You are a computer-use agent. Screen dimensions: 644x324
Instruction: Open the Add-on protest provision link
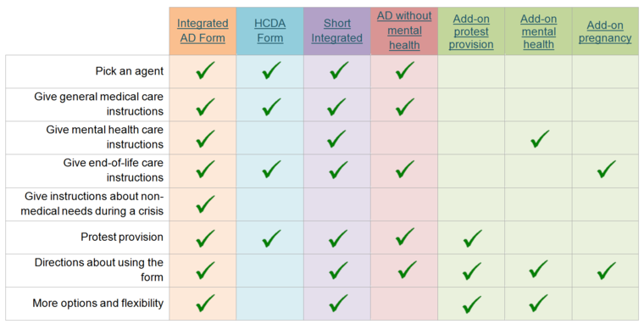(x=471, y=31)
